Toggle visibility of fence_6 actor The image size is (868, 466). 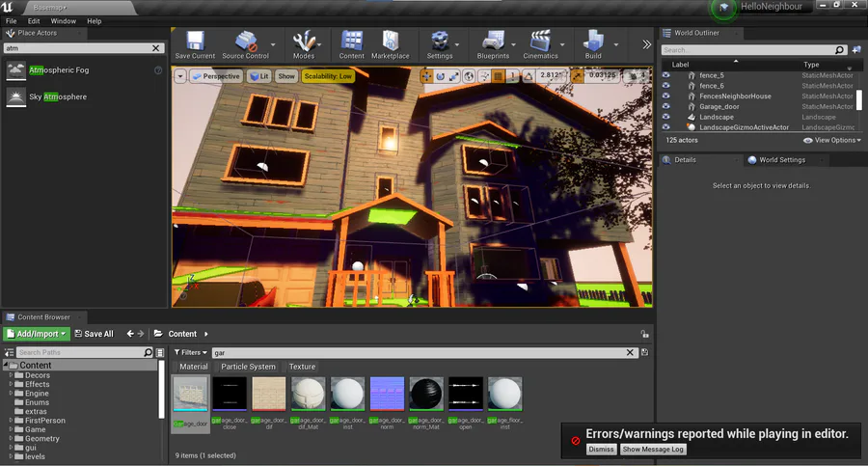(x=665, y=86)
